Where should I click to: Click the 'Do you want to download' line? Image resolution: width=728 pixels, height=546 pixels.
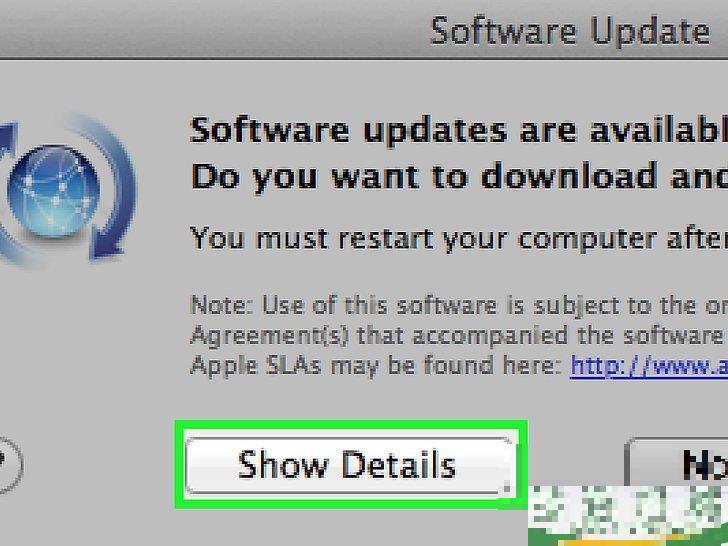coord(459,177)
